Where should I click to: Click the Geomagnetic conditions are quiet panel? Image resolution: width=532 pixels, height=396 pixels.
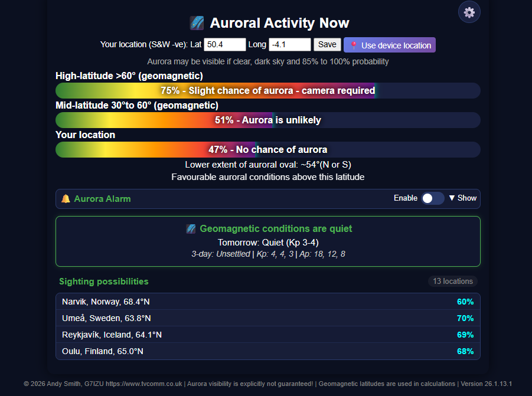267,241
